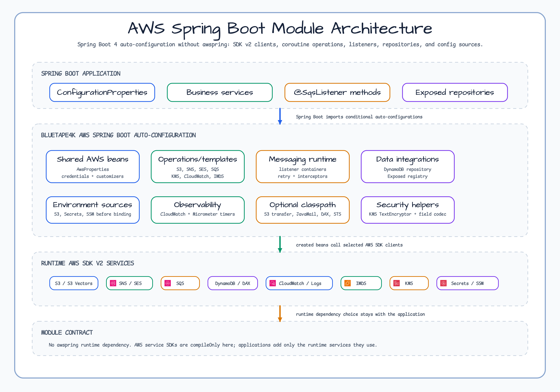Click the Secrets / SSM service icon
The image size is (560, 392).
[x=443, y=283]
